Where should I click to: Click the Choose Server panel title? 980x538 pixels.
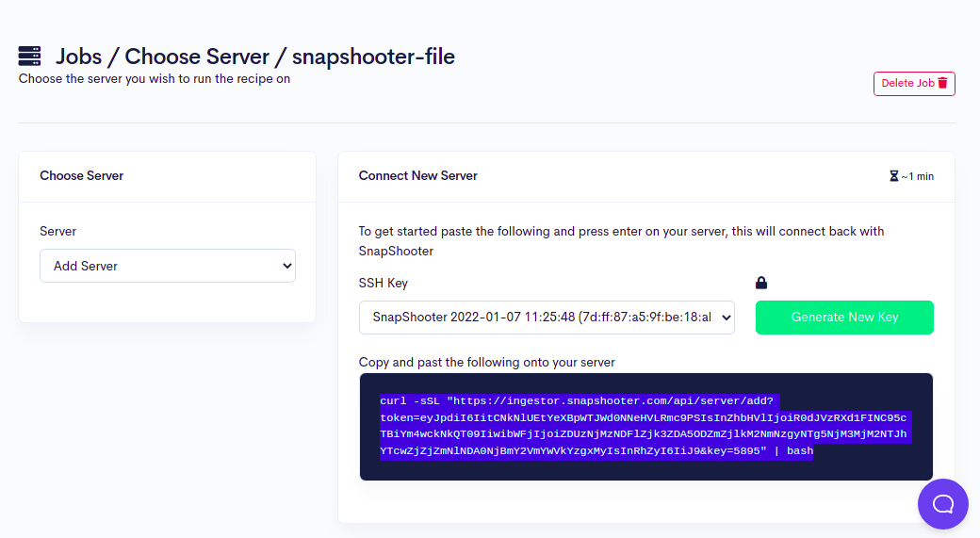(x=81, y=175)
